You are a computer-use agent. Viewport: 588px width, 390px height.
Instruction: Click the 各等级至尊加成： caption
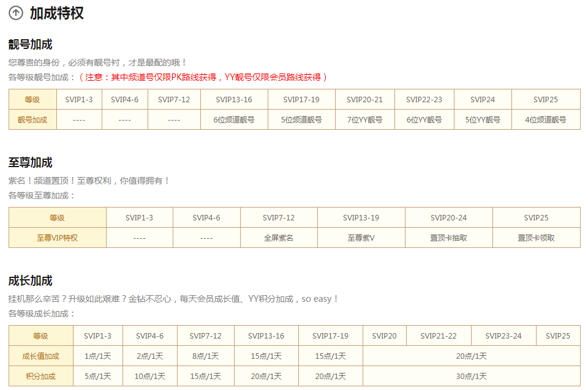42,195
